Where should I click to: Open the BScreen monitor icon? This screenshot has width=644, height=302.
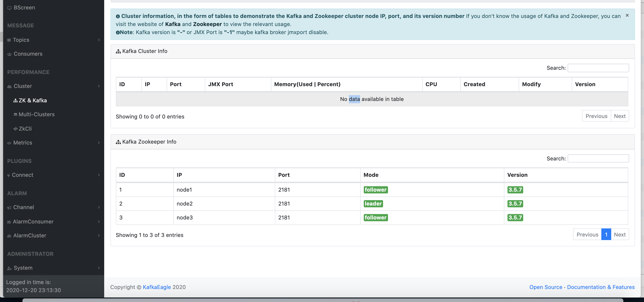9,7
